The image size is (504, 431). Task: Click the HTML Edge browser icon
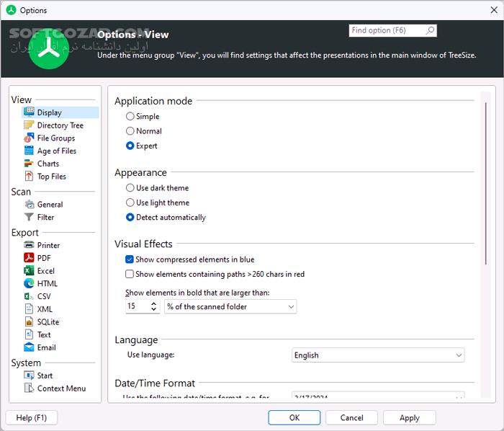(29, 283)
